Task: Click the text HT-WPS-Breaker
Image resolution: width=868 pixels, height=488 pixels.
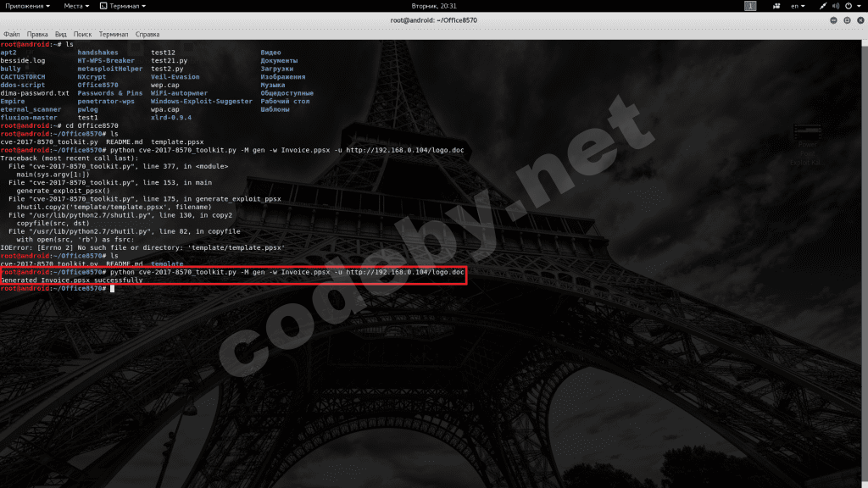Action: 106,61
